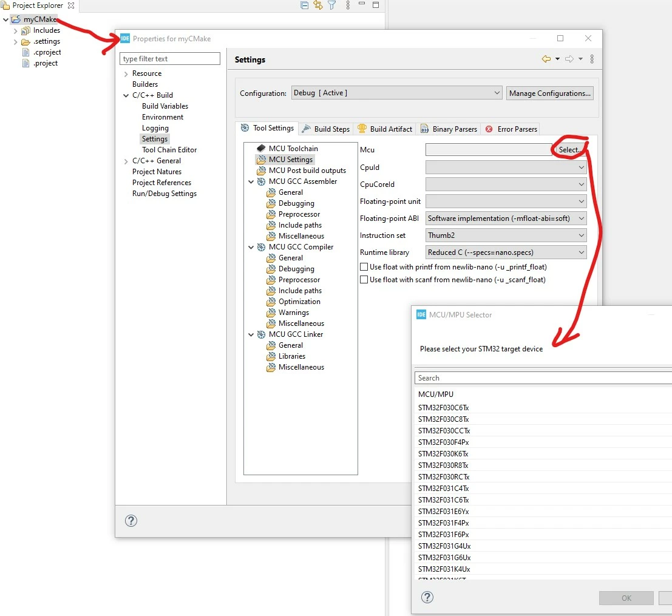Minimize the Project Explorer view
The image size is (672, 616).
tap(362, 4)
